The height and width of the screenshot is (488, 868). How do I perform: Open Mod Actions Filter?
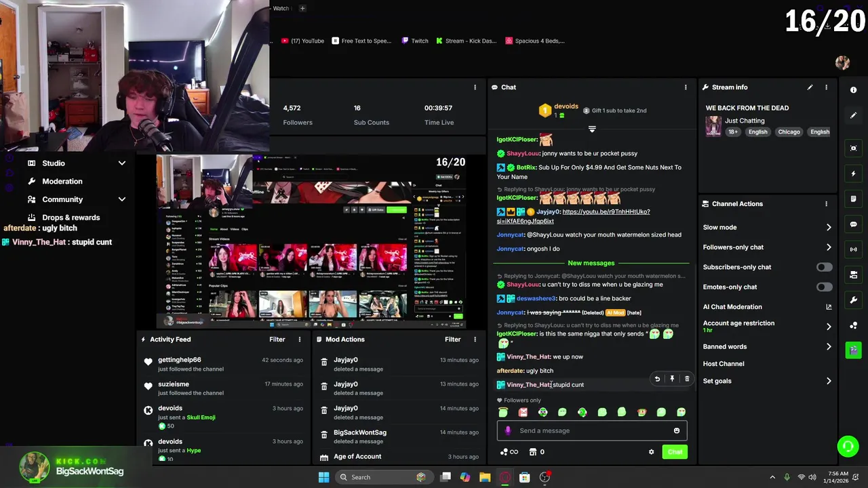point(452,340)
